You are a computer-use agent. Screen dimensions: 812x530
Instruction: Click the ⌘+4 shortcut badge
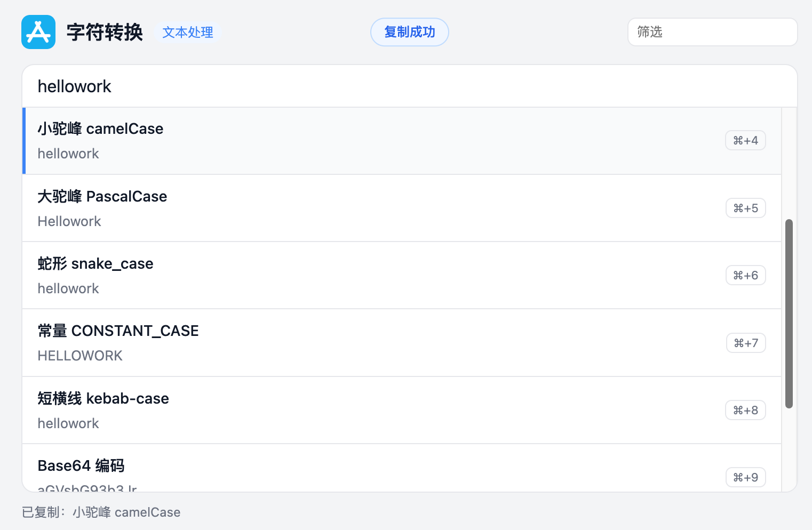(x=745, y=140)
